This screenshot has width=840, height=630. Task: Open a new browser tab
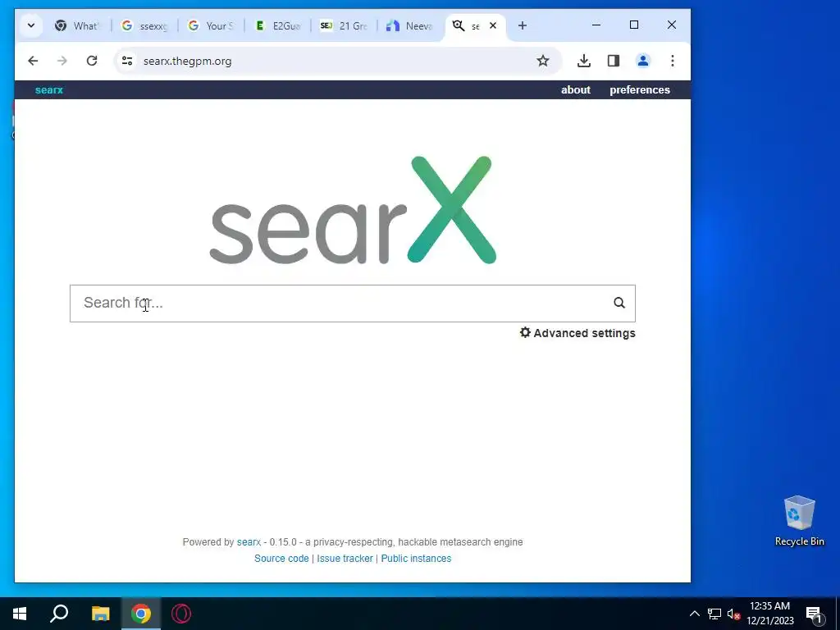click(x=523, y=25)
